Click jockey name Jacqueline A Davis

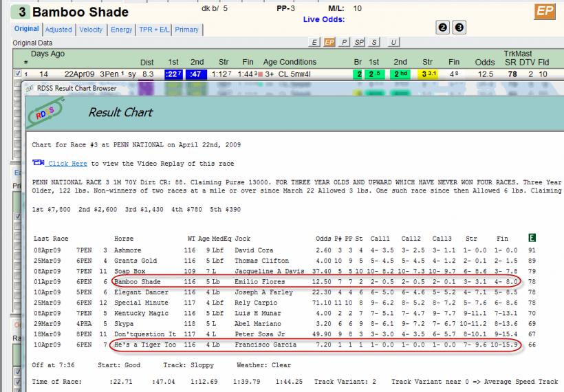coord(270,271)
